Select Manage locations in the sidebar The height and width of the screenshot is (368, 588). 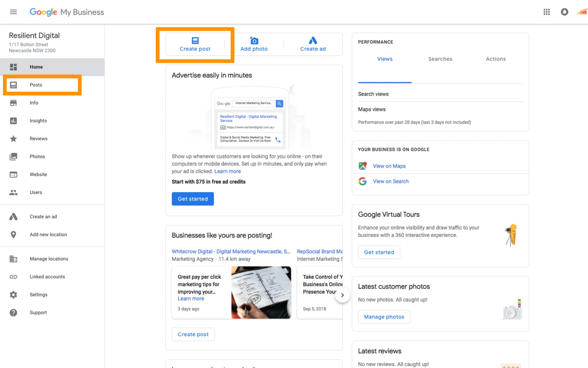pos(52,259)
